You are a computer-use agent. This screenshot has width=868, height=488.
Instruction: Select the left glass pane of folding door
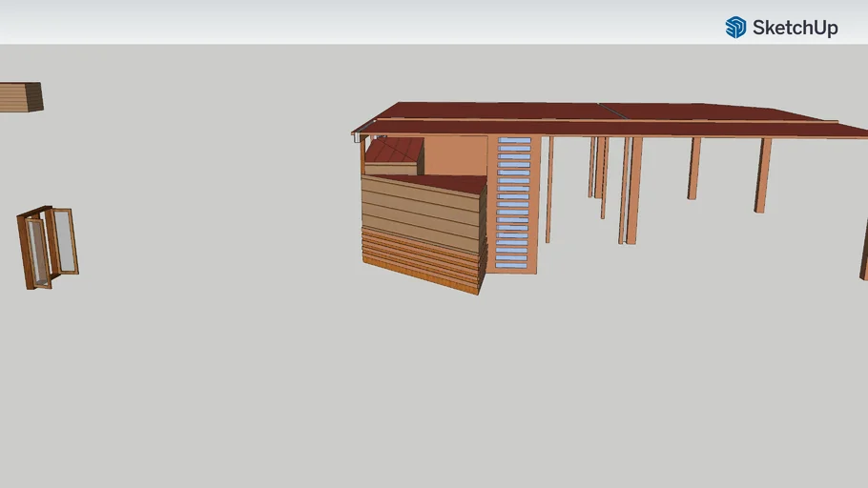click(36, 252)
